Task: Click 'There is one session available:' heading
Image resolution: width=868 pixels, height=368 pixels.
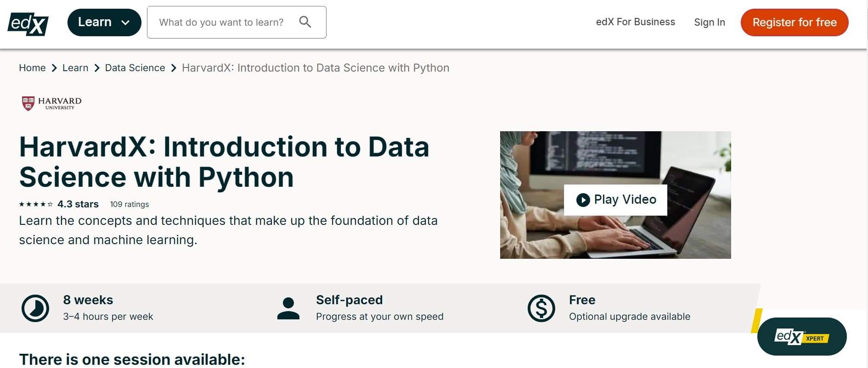Action: (x=132, y=359)
